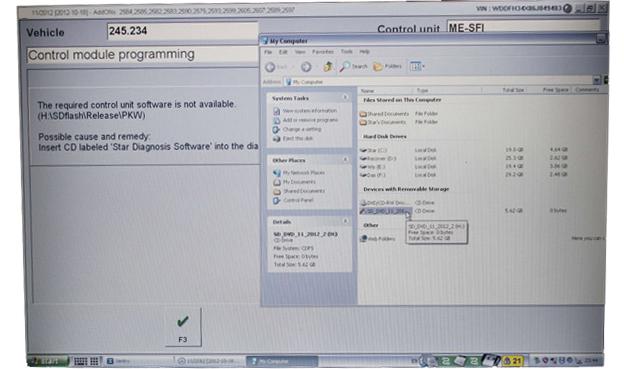The width and height of the screenshot is (624, 369).
Task: Click the Vehicle field showing 245.234
Action: (x=182, y=31)
